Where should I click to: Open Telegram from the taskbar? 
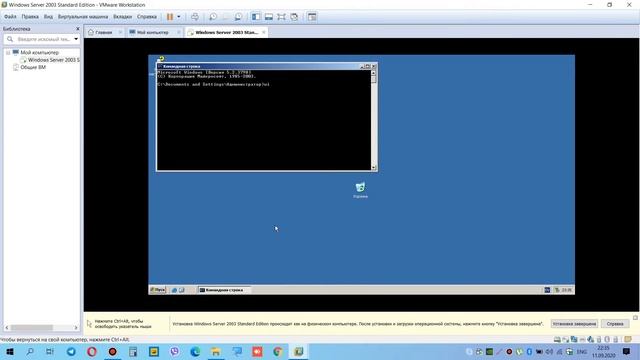pos(71,351)
